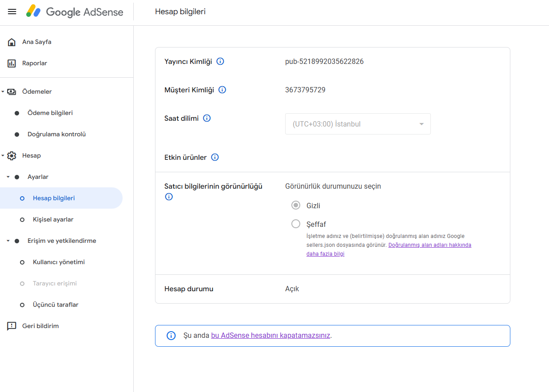The width and height of the screenshot is (549, 392).
Task: Show info for Etkin ürünler
Action: 215,157
